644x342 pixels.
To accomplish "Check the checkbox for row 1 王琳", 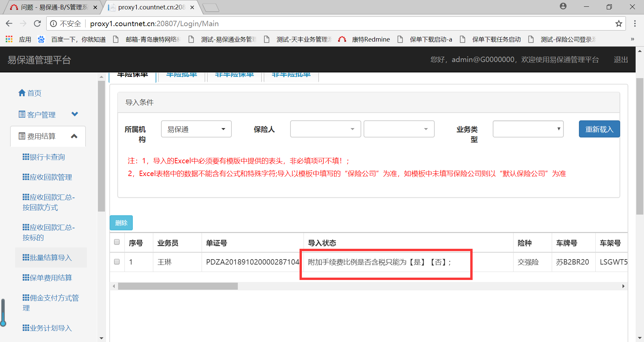I will click(117, 262).
